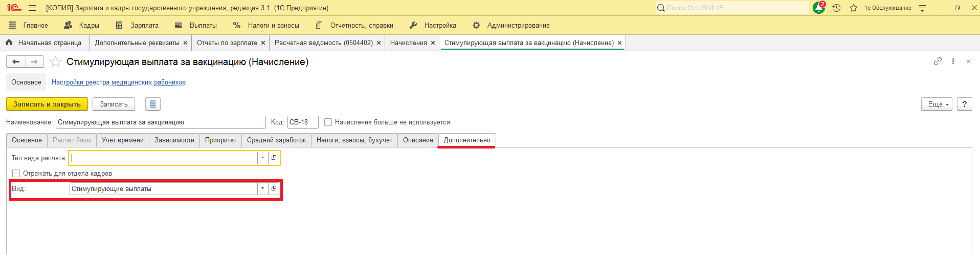Switch to Дополнительные реквизиты tab
The width and height of the screenshot is (980, 254).
click(137, 43)
